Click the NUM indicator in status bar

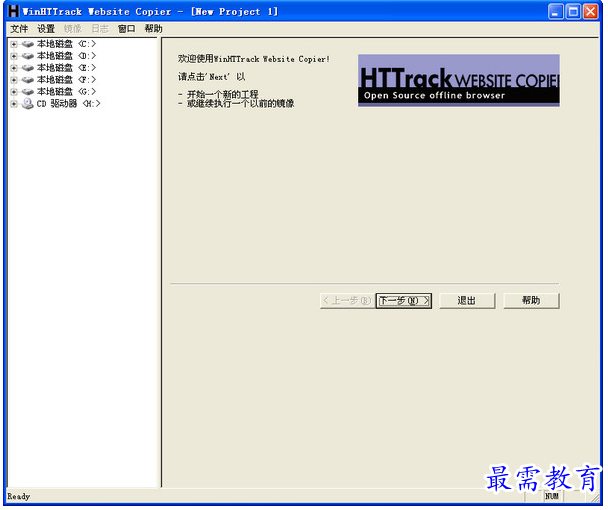pos(552,496)
